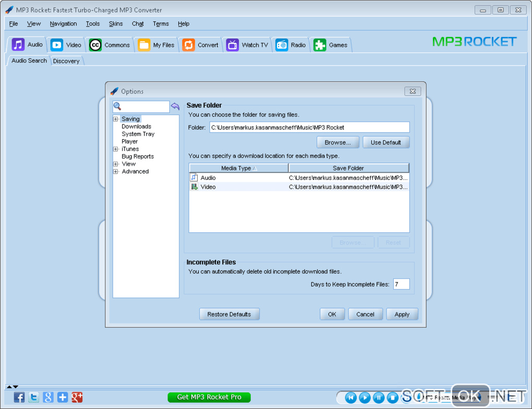Select Advanced in the options tree
The image size is (532, 409).
[135, 171]
